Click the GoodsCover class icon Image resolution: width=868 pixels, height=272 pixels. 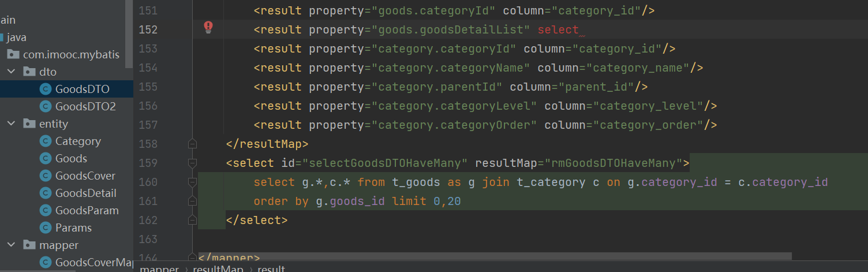46,176
